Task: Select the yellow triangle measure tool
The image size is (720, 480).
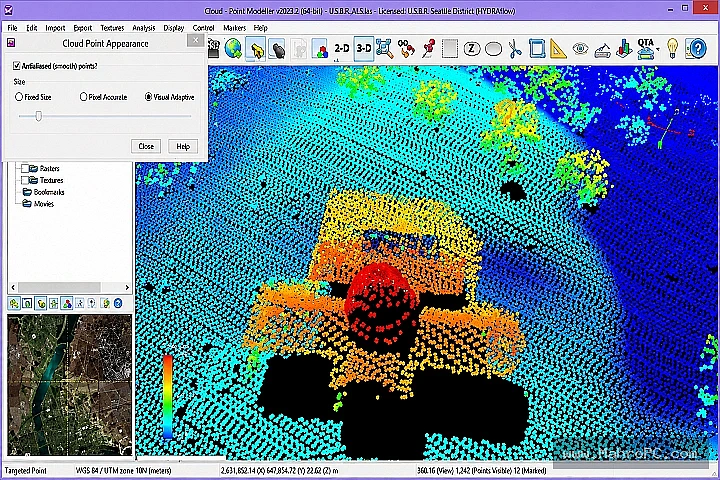Action: pos(557,49)
